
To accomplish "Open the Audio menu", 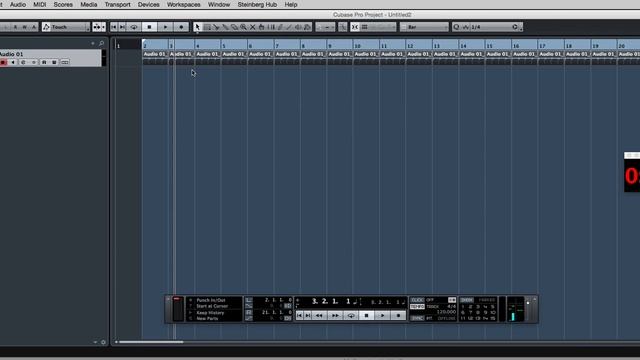I will 18,4.
